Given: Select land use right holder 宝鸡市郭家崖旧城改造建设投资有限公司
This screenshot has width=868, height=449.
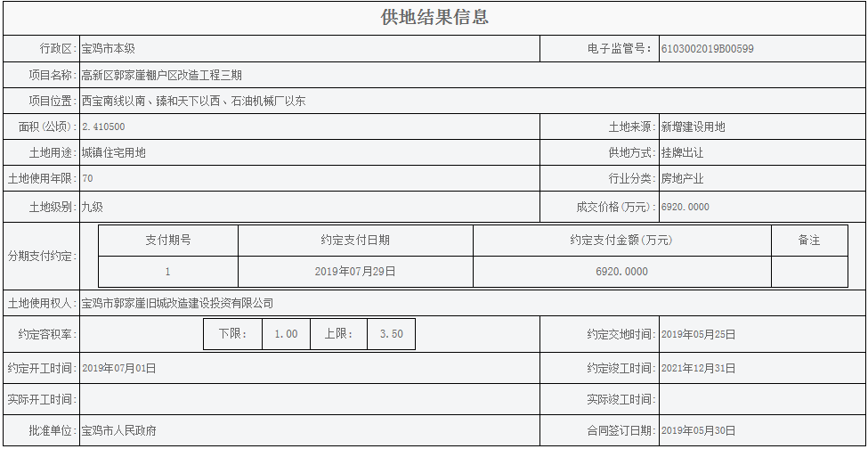Looking at the screenshot, I should click(177, 304).
